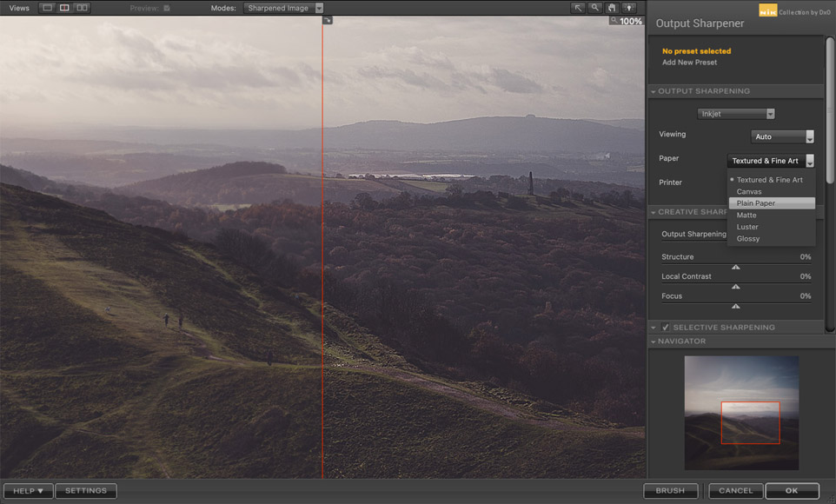Select the arrow pointer tool
This screenshot has width=836, height=504.
pos(578,8)
